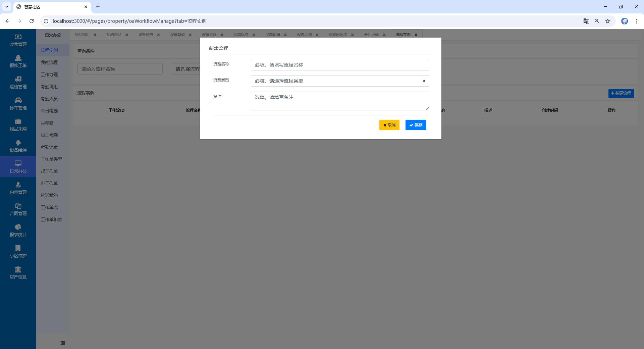Switch to the 保养计划 tab
644x349 pixels.
(x=304, y=35)
